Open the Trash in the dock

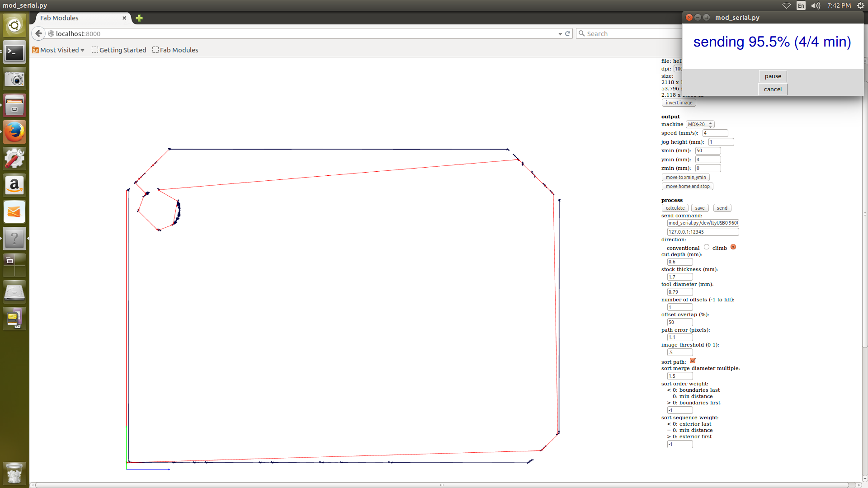pyautogui.click(x=14, y=474)
